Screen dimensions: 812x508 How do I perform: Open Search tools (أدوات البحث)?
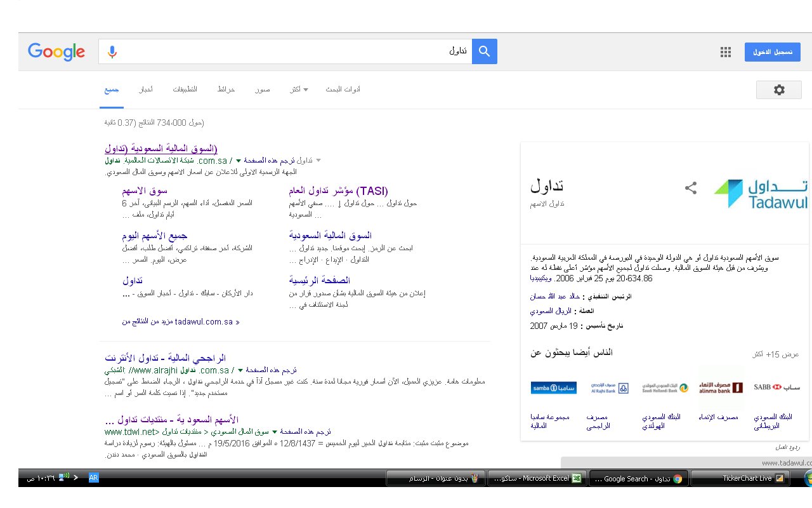click(x=343, y=90)
